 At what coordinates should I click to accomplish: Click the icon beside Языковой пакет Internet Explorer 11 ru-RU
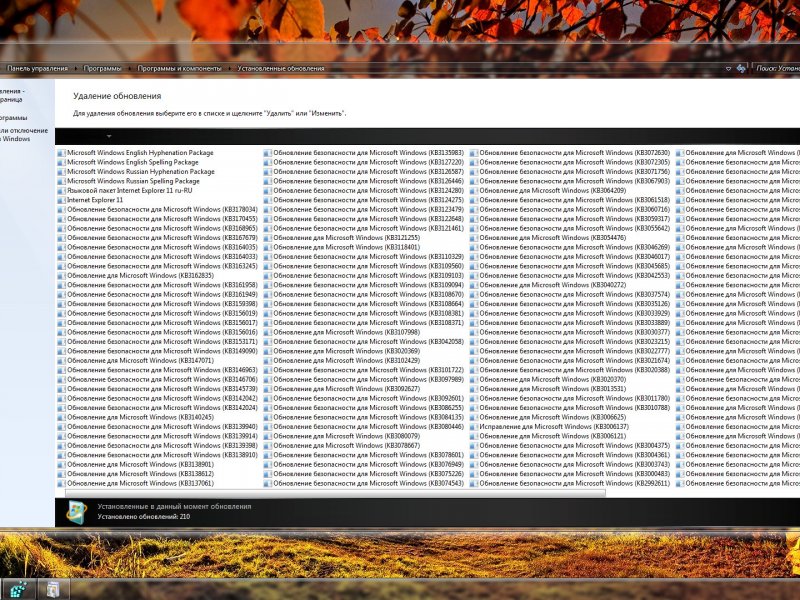[61, 190]
